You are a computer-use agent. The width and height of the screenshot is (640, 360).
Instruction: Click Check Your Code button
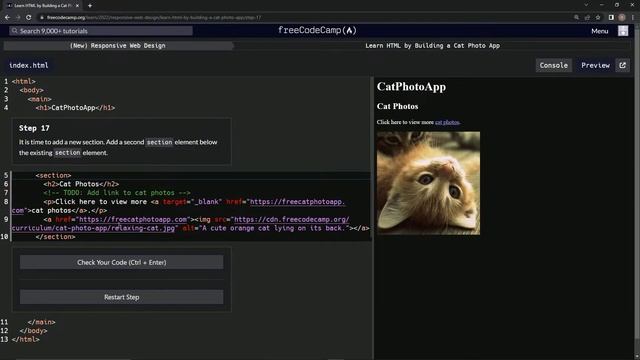tap(122, 262)
